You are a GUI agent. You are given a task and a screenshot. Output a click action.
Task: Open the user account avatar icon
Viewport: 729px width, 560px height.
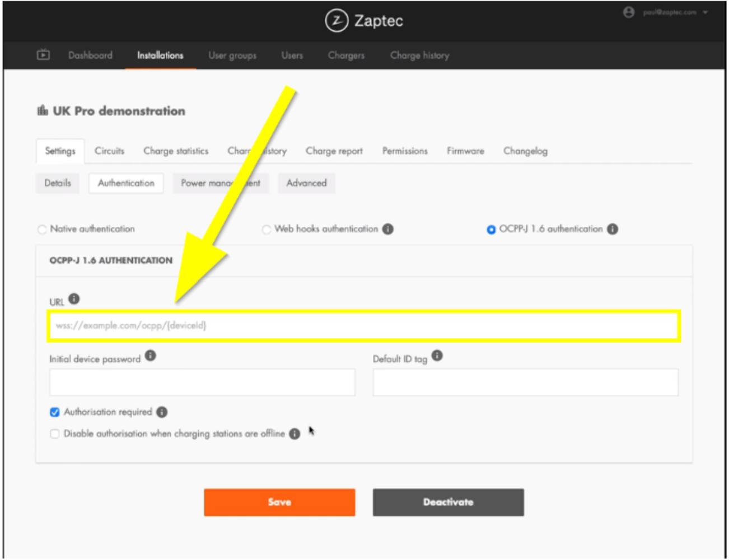629,12
